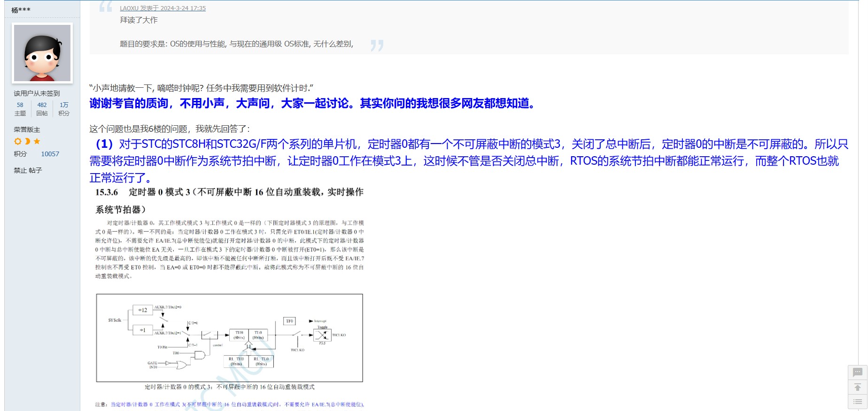Click the line 这个问题也是我6楼的问题
Screen dimensions: 868x411
170,129
